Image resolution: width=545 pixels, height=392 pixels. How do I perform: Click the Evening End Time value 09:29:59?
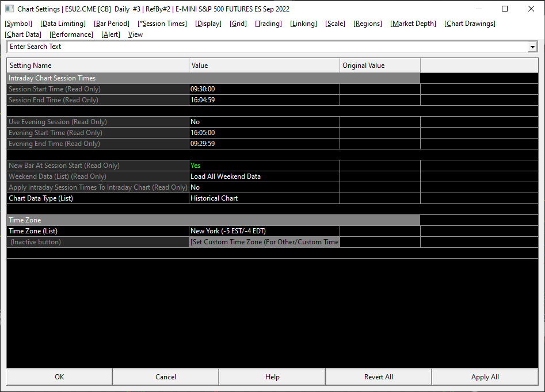point(264,144)
